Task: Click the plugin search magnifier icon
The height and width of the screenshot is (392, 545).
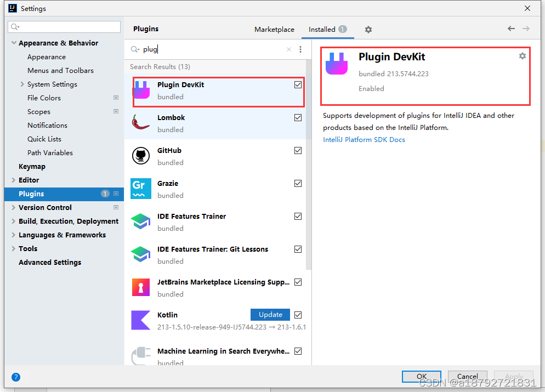Action: [x=135, y=49]
